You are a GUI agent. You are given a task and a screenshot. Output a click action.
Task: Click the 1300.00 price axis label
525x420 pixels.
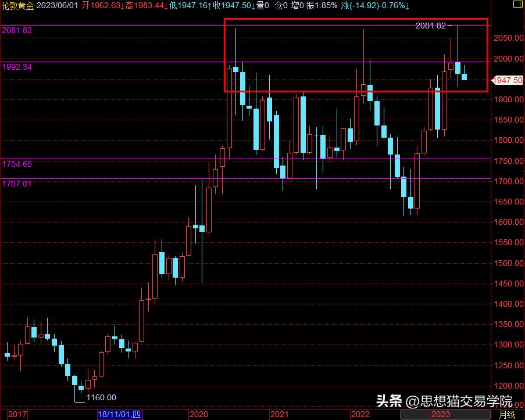pos(509,344)
